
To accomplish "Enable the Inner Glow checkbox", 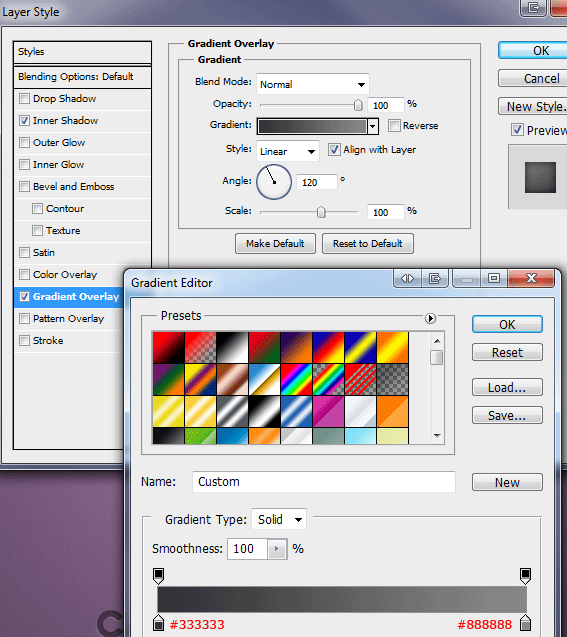I will (x=24, y=165).
